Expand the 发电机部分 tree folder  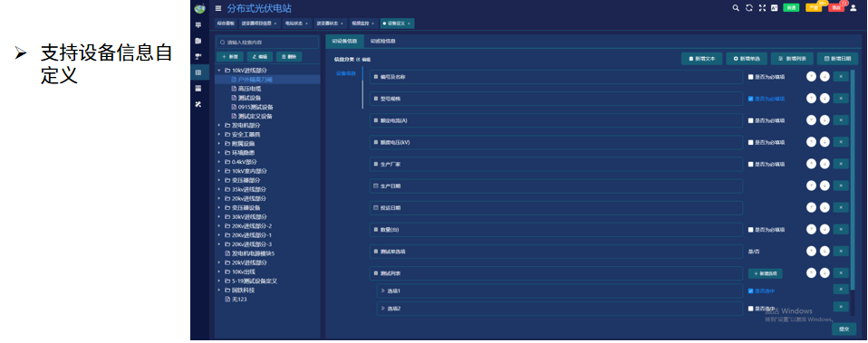pyautogui.click(x=219, y=125)
